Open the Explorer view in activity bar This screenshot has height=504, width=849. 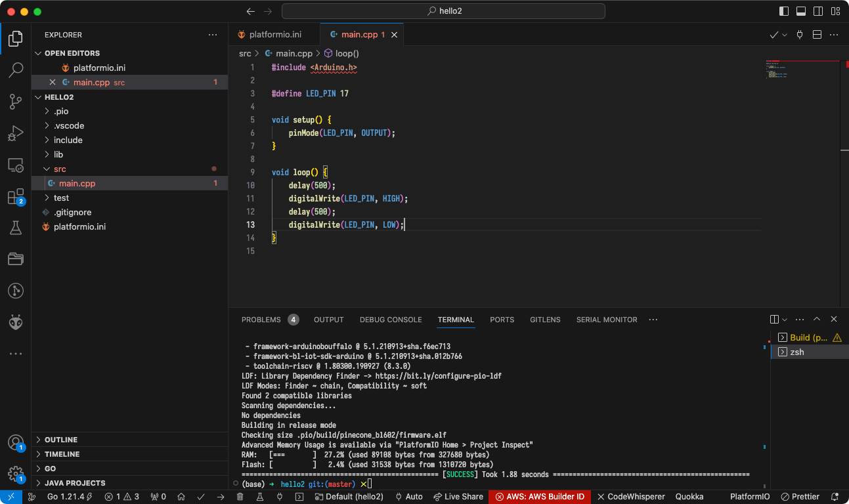(16, 38)
